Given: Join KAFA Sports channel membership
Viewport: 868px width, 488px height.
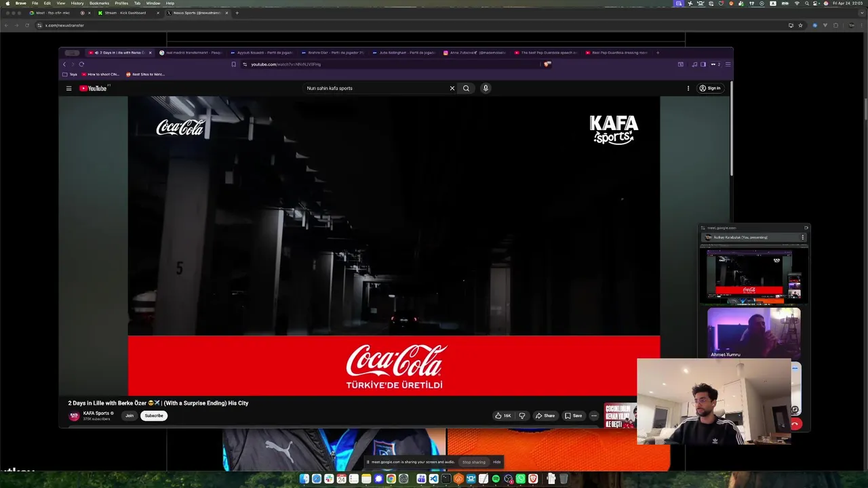Looking at the screenshot, I should (129, 415).
